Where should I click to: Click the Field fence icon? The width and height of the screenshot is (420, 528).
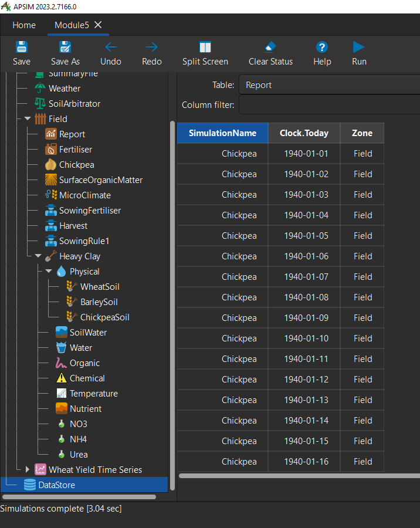coord(40,119)
